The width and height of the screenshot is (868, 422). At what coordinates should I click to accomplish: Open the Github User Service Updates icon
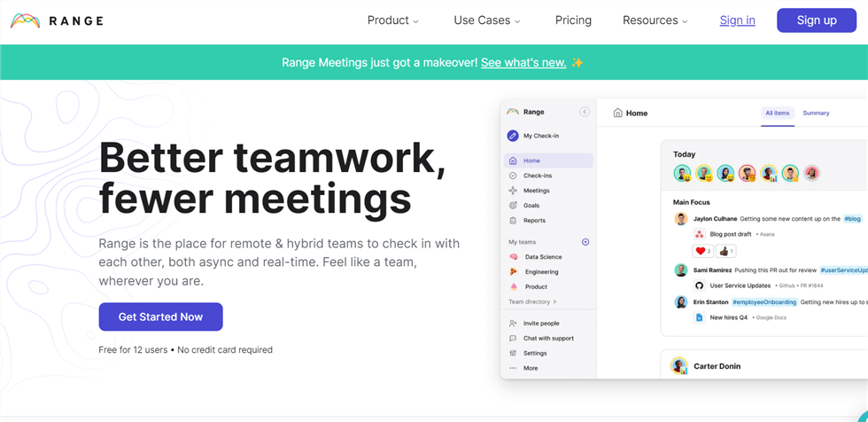700,285
